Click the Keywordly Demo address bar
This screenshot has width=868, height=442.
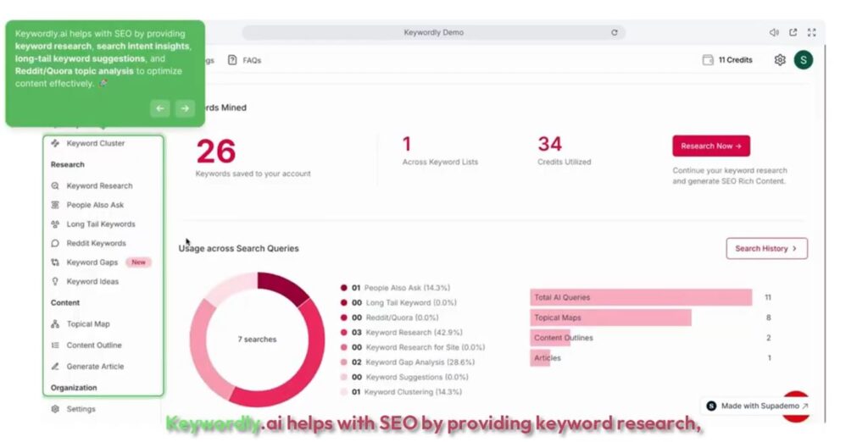[x=433, y=33]
